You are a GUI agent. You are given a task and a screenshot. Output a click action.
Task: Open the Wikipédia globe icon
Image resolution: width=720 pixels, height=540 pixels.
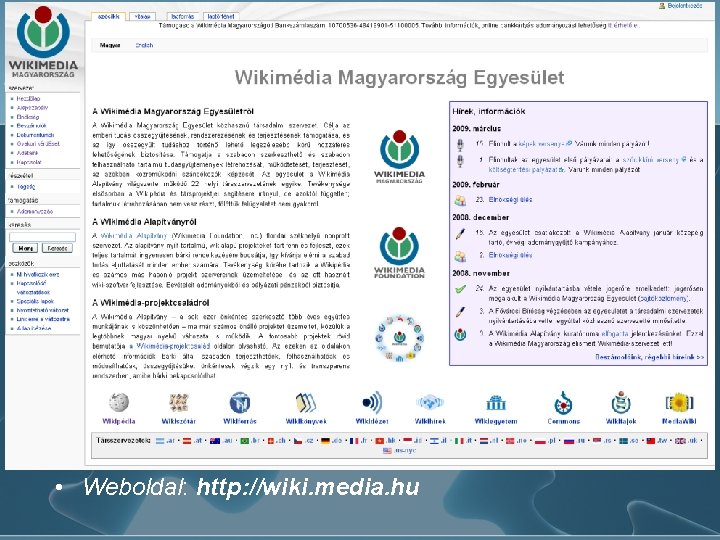click(119, 403)
